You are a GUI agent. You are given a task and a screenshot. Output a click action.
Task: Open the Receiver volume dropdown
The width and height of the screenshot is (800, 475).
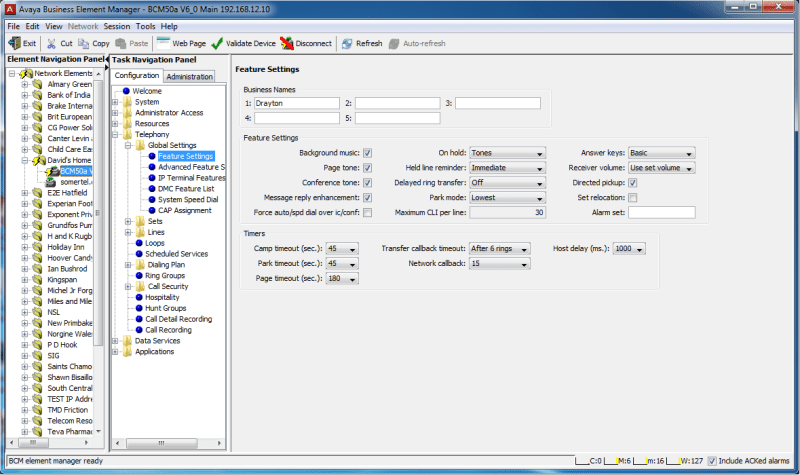(662, 168)
